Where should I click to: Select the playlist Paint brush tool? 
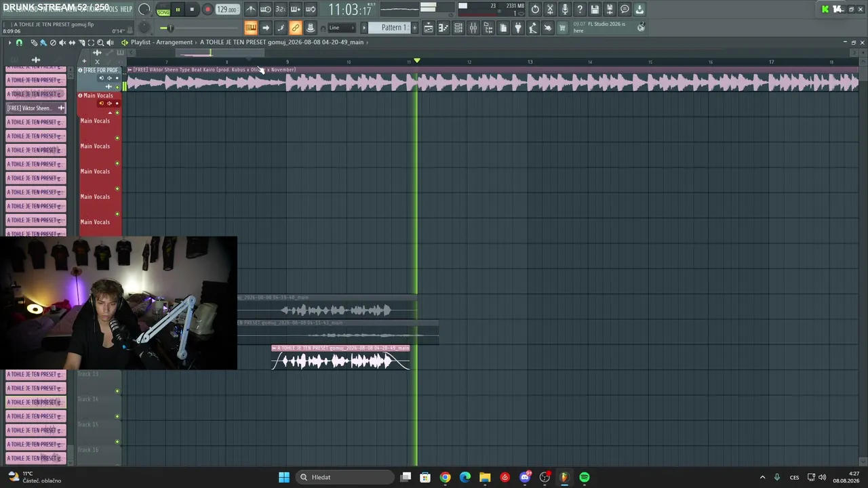point(43,42)
